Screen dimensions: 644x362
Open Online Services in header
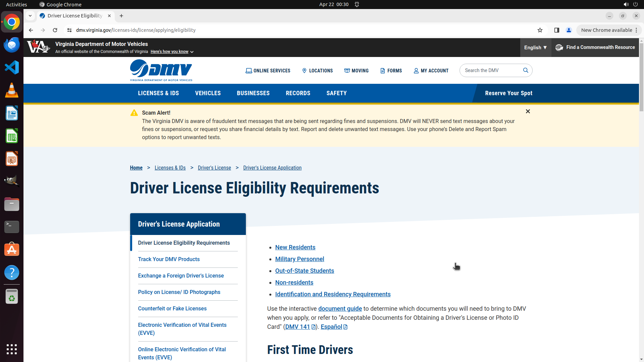[x=268, y=71]
